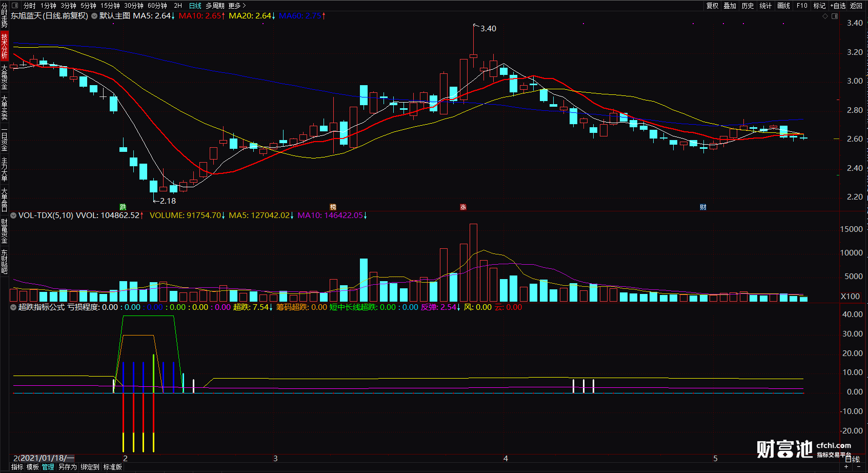
Task: Open 分时走势 sidebar tab
Action: click(4, 15)
